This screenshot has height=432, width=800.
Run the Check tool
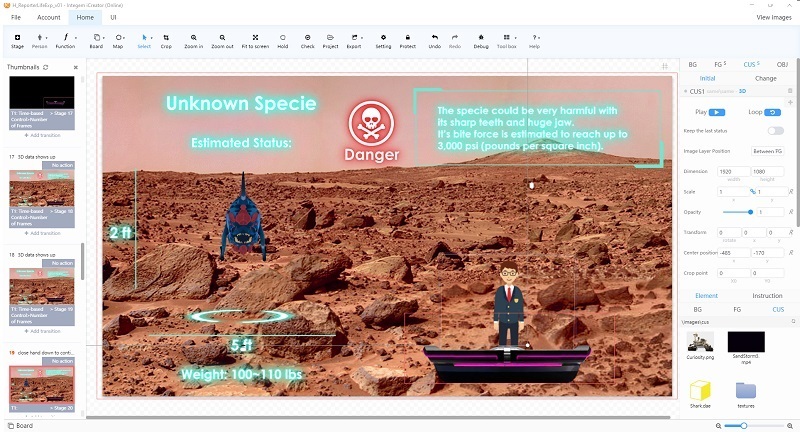coord(308,37)
